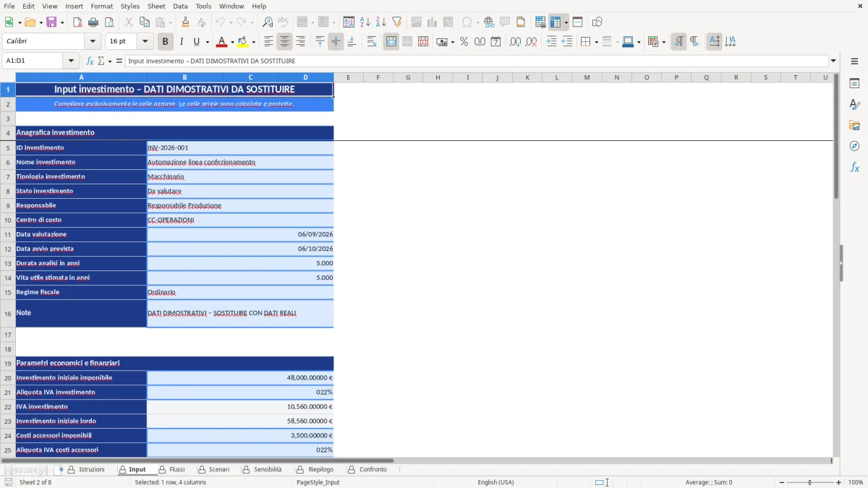
Task: Toggle Center Horizontally alignment
Action: click(x=285, y=42)
